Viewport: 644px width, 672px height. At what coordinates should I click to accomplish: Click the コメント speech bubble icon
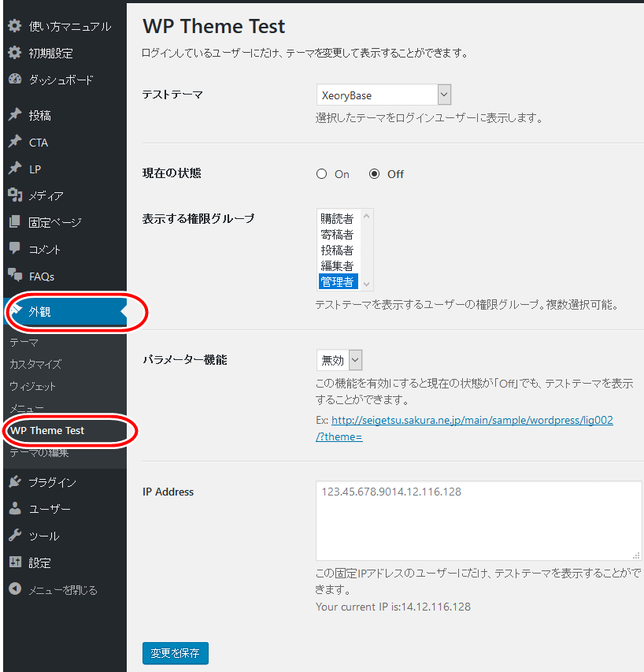14,247
